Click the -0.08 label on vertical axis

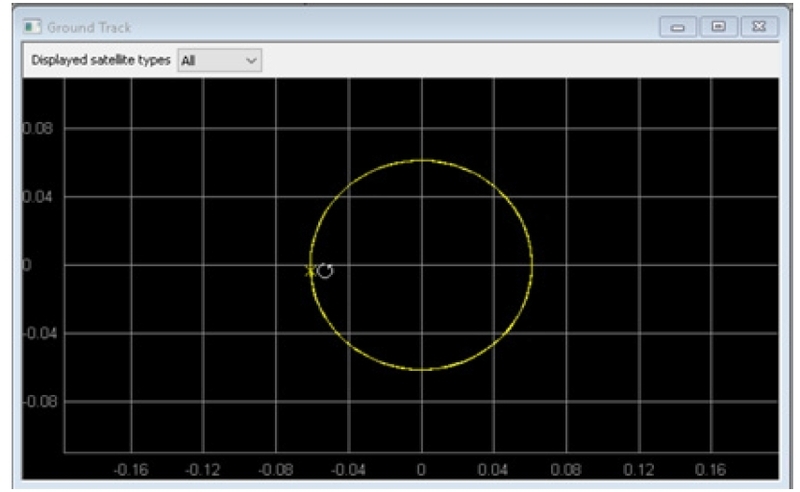[40, 402]
